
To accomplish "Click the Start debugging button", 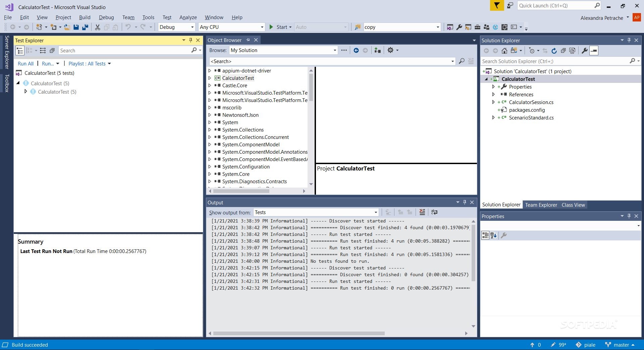I will click(x=280, y=27).
